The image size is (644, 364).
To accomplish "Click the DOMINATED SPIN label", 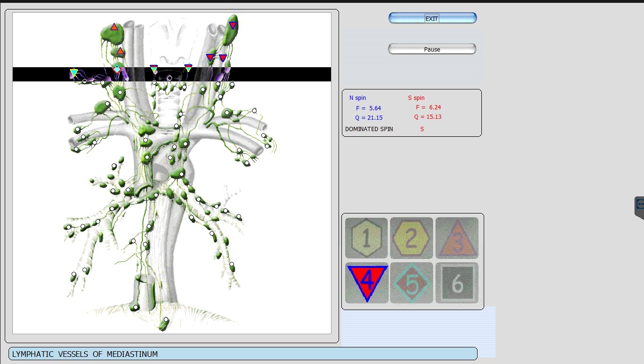I will [369, 129].
